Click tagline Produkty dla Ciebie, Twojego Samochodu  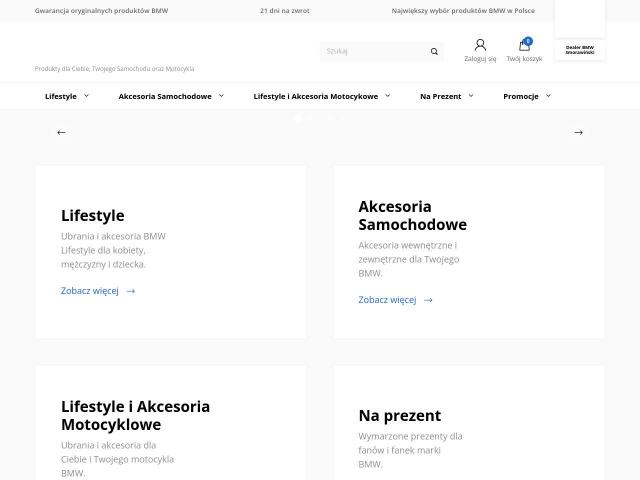pos(114,69)
